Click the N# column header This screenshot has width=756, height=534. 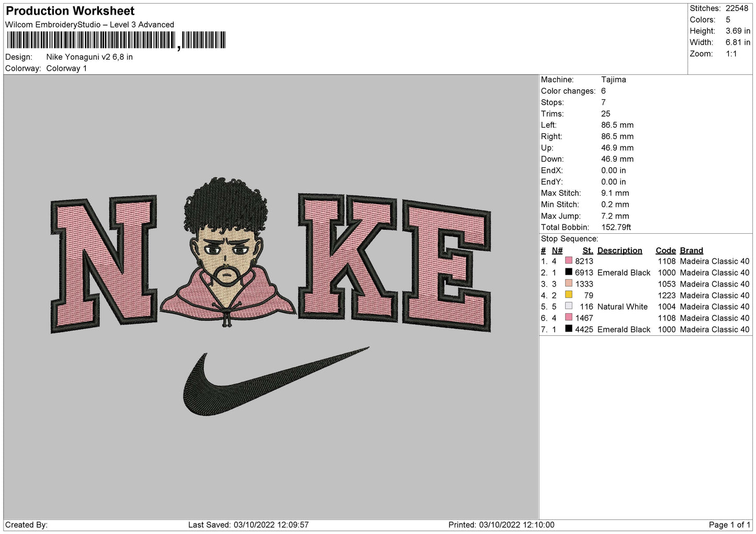(557, 251)
